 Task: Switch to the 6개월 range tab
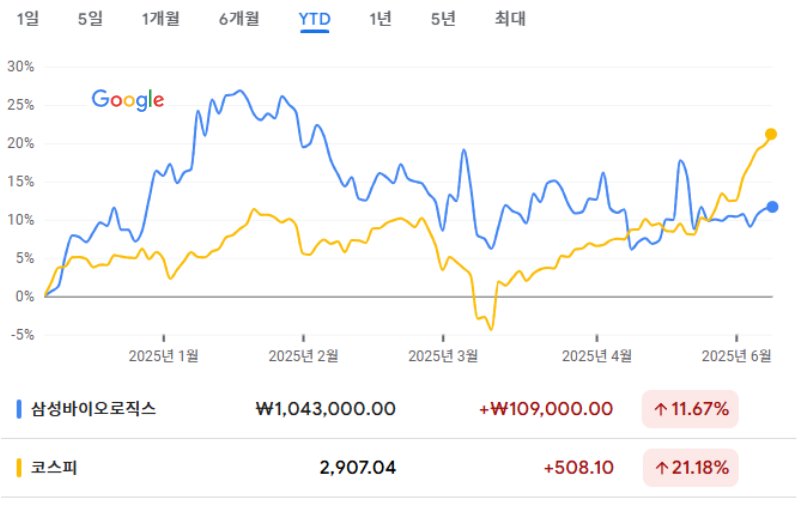[239, 19]
